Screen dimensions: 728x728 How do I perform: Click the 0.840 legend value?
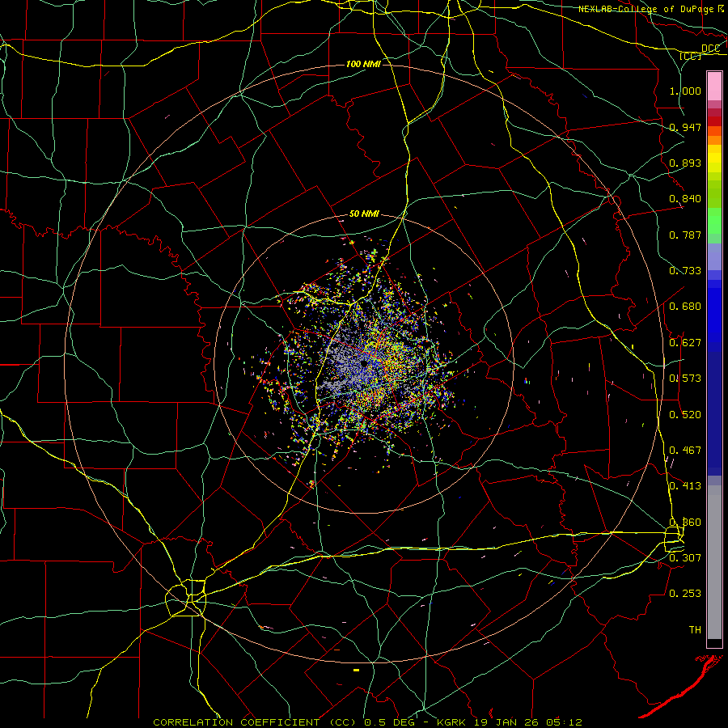click(685, 199)
